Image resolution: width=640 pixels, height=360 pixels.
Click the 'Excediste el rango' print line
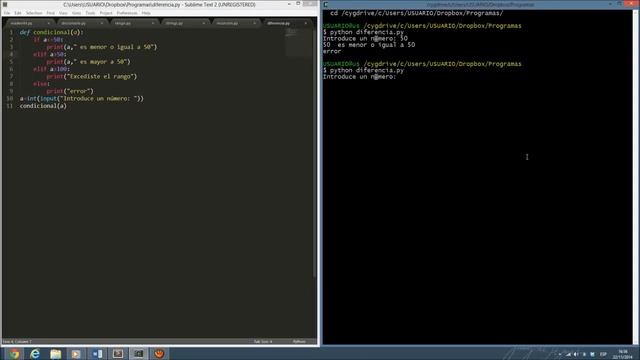coord(91,76)
